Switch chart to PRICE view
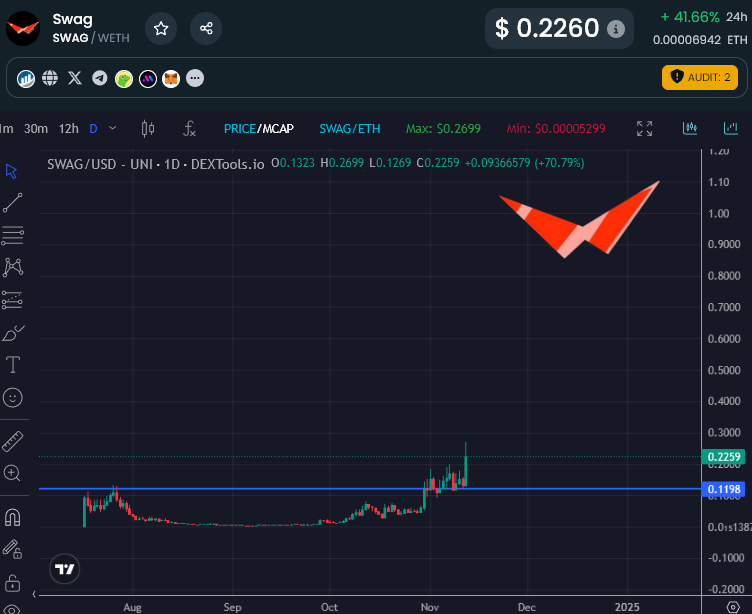The height and width of the screenshot is (614, 752). [239, 129]
